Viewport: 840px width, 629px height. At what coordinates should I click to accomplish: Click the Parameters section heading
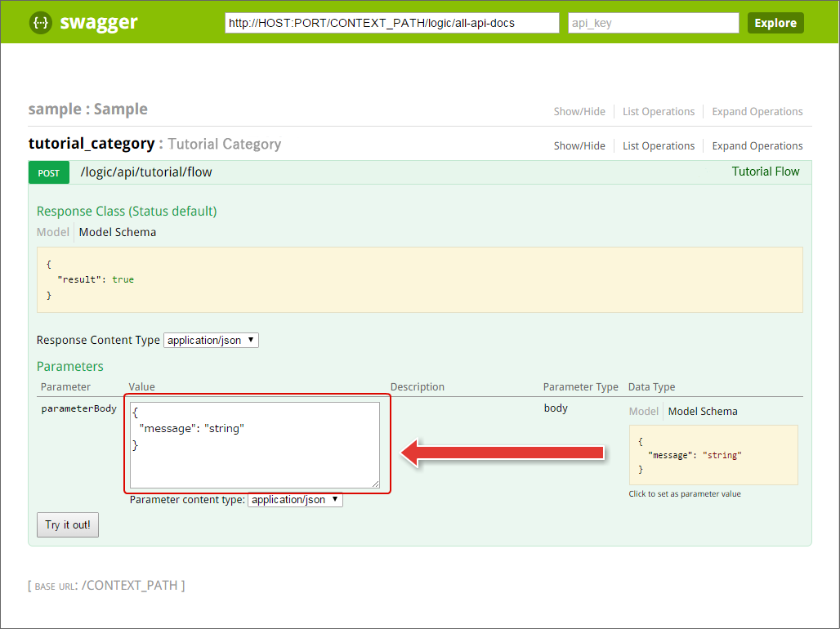pos(69,367)
